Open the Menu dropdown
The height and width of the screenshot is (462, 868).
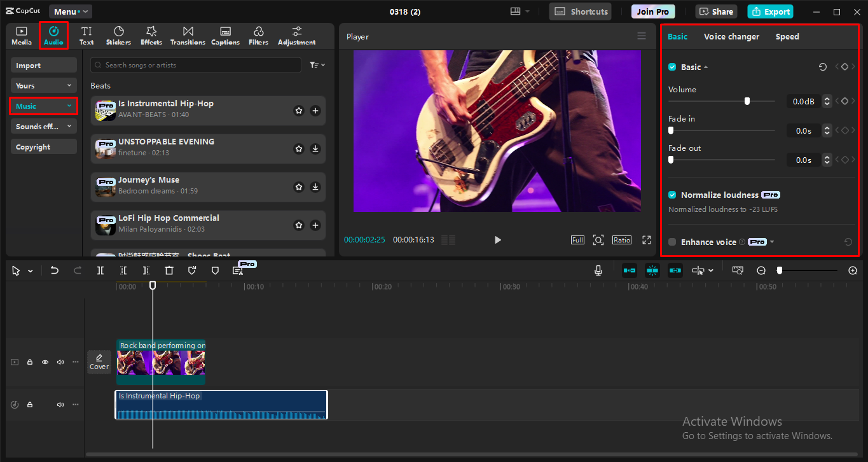point(70,11)
